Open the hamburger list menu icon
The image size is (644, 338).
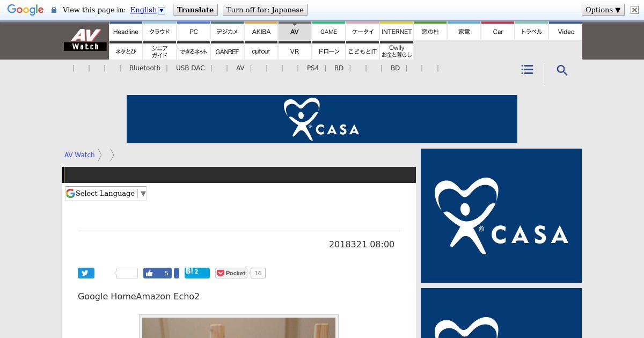click(x=527, y=70)
